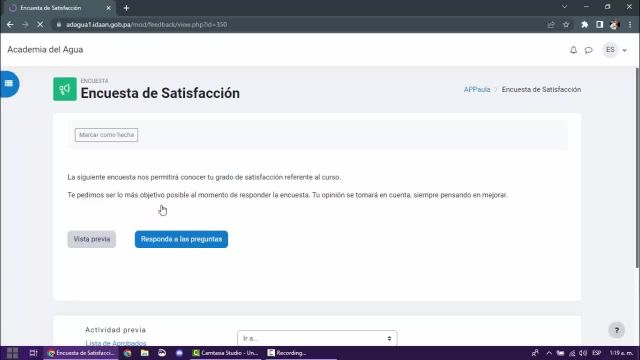Go to Academia del Agua home
640x360 pixels.
[45, 50]
